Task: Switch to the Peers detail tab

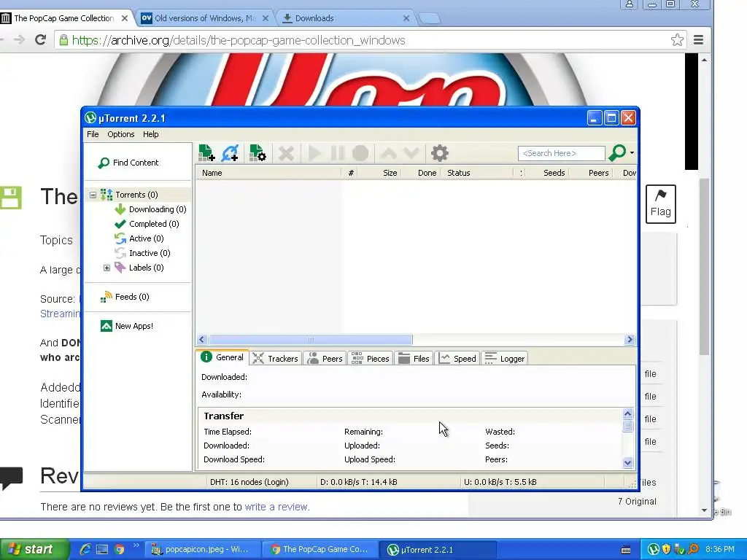Action: [x=325, y=359]
